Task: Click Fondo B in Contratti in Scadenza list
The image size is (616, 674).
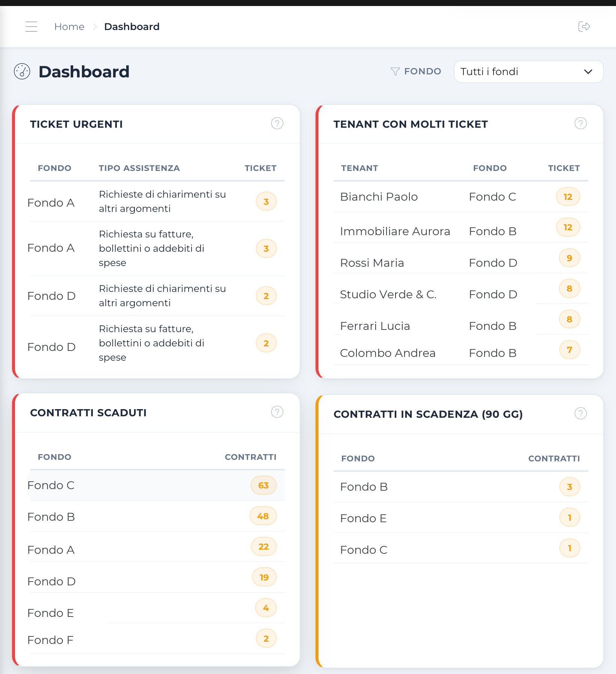Action: (x=364, y=487)
